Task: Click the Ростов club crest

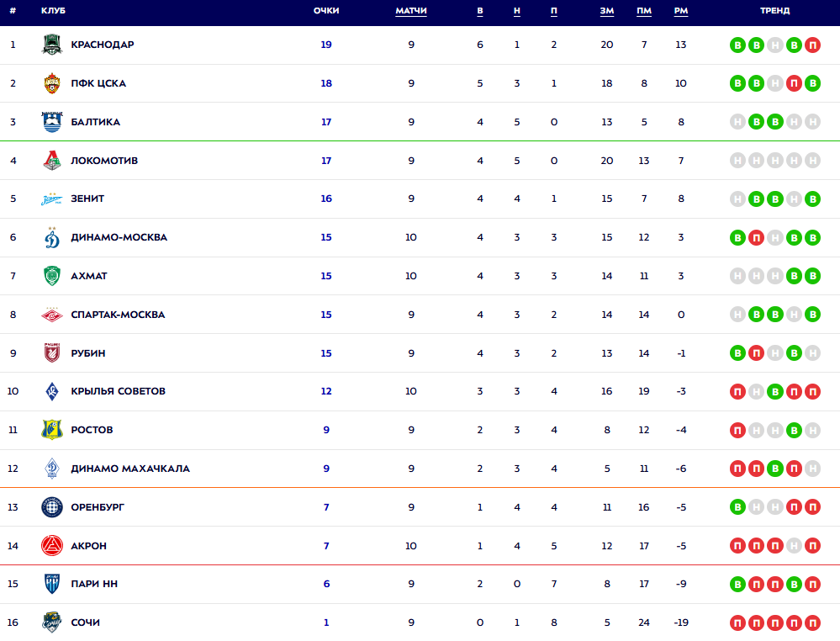Action: 52,430
